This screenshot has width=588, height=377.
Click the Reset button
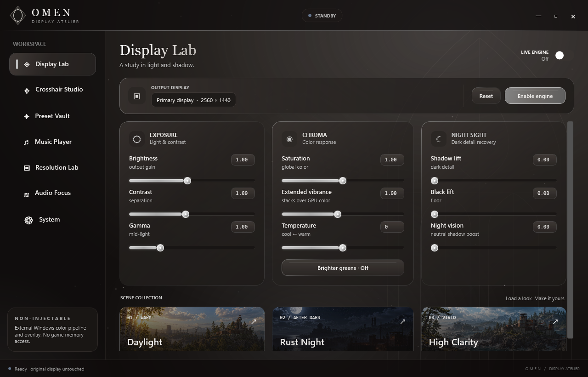pos(486,96)
